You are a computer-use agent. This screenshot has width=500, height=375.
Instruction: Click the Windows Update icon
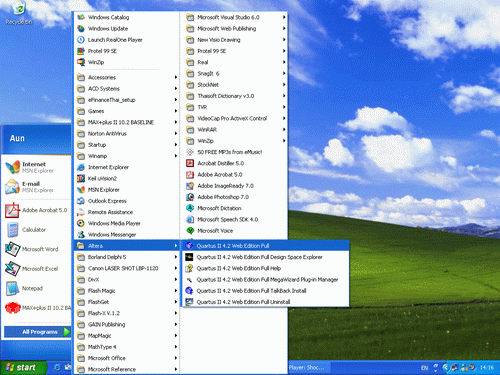tap(81, 28)
